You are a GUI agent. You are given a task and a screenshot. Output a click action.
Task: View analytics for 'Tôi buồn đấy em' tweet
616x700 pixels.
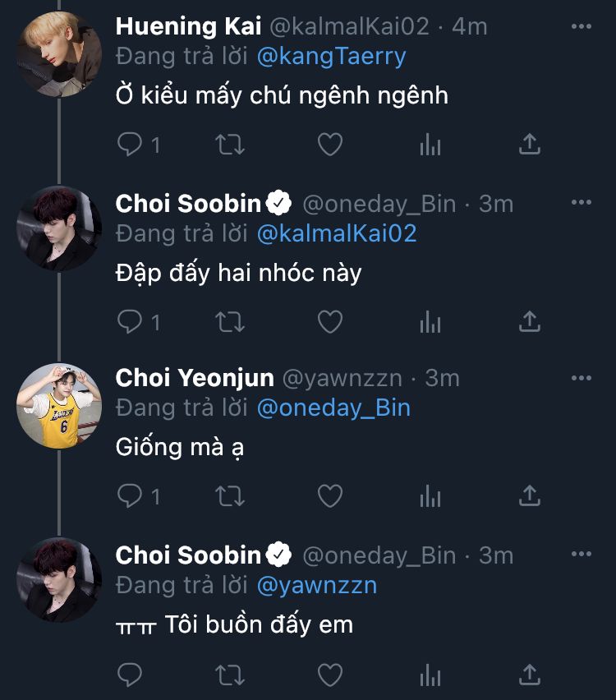(430, 675)
